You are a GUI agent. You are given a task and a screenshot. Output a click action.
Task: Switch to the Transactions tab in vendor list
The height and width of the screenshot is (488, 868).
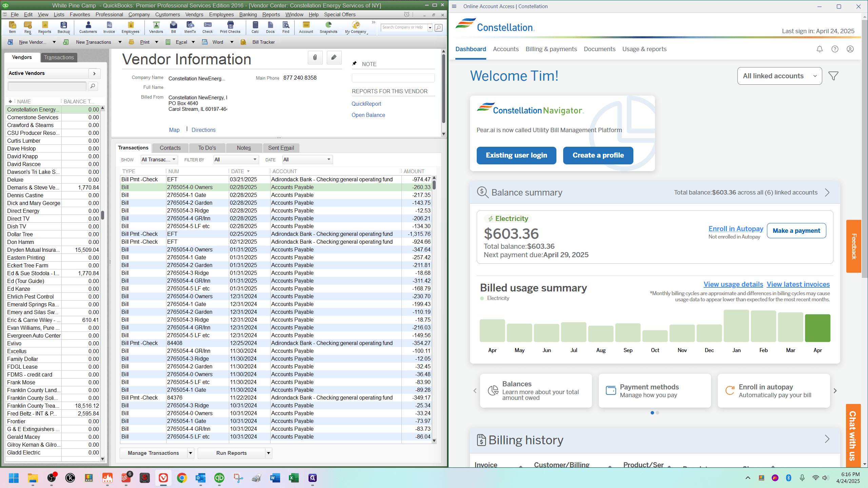[x=59, y=57]
